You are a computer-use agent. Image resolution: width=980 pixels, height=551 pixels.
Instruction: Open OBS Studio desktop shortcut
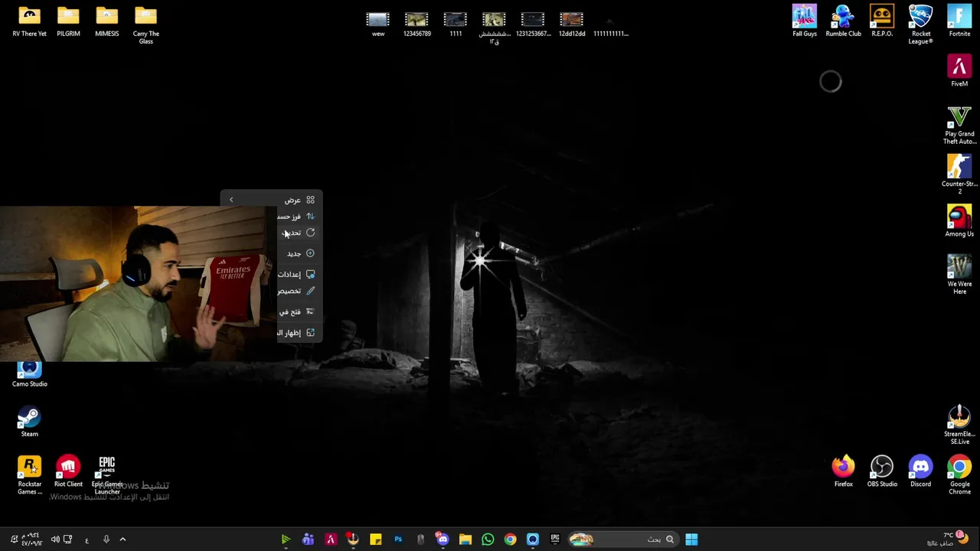[x=882, y=471]
